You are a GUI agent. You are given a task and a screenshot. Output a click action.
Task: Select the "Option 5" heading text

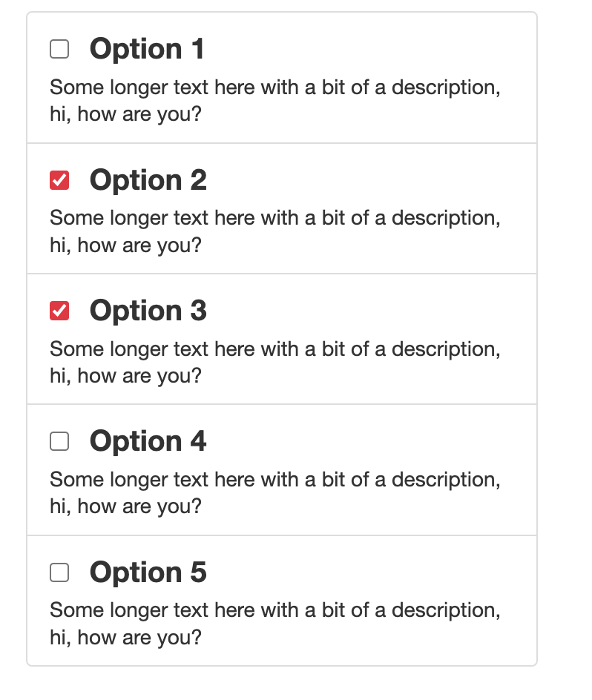click(148, 572)
